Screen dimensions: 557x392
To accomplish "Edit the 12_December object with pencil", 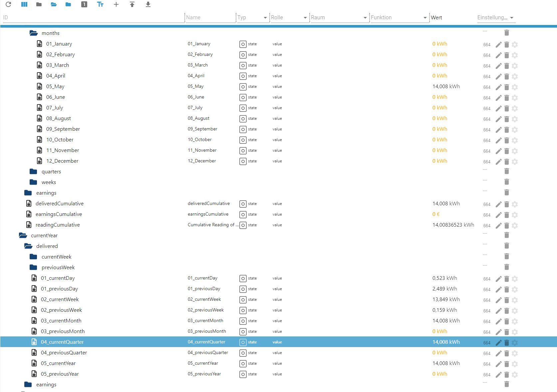I will pos(498,162).
